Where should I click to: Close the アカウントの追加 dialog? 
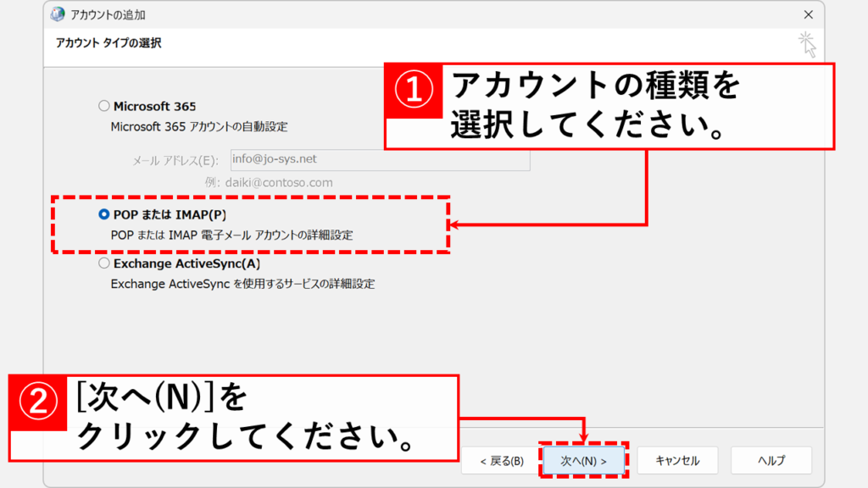[808, 15]
